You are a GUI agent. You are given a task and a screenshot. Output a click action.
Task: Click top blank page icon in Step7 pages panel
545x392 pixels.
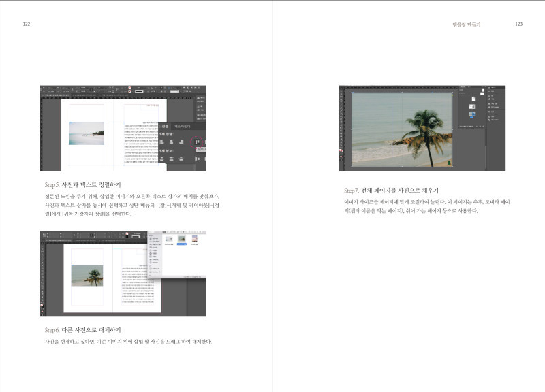pyautogui.click(x=472, y=99)
